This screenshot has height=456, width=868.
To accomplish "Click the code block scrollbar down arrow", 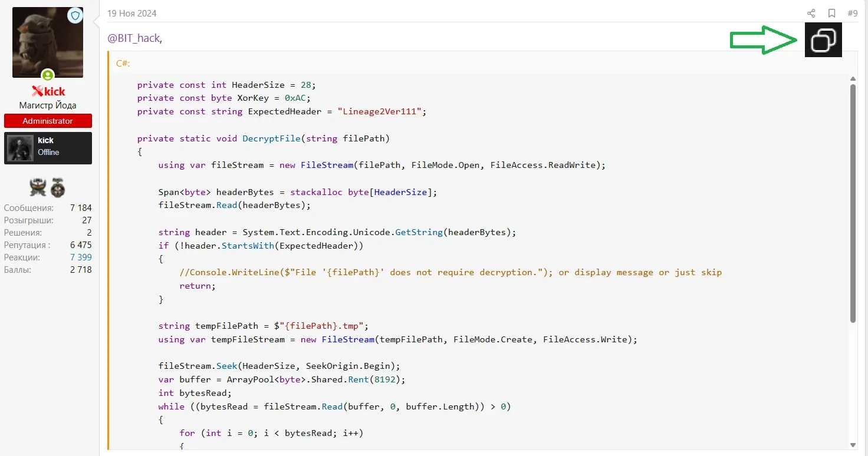I will 853,445.
